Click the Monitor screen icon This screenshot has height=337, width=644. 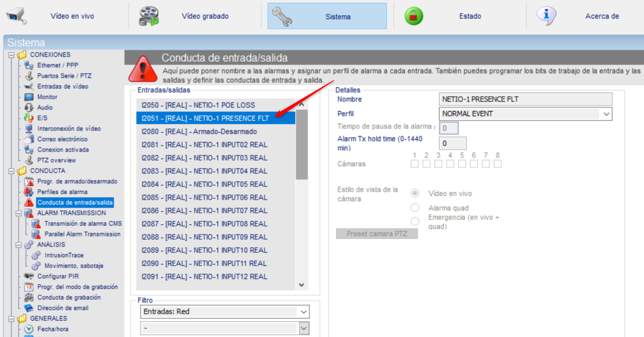coord(29,97)
